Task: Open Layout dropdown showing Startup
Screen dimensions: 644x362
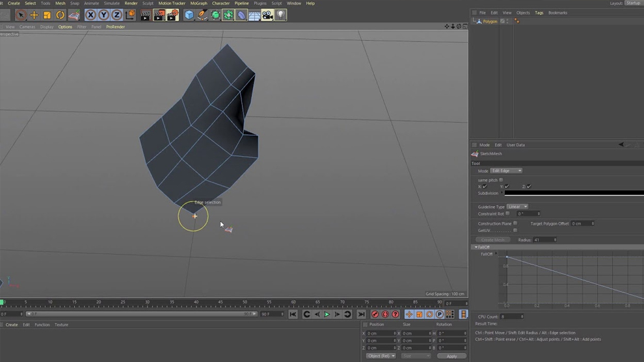Action: [634, 3]
